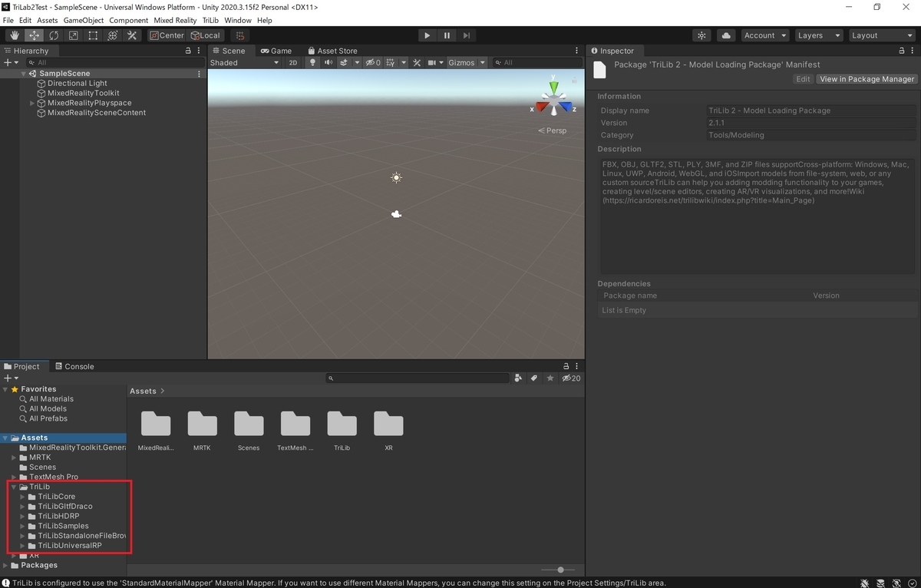This screenshot has height=588, width=921.
Task: Search by type in Project
Action: coord(519,378)
